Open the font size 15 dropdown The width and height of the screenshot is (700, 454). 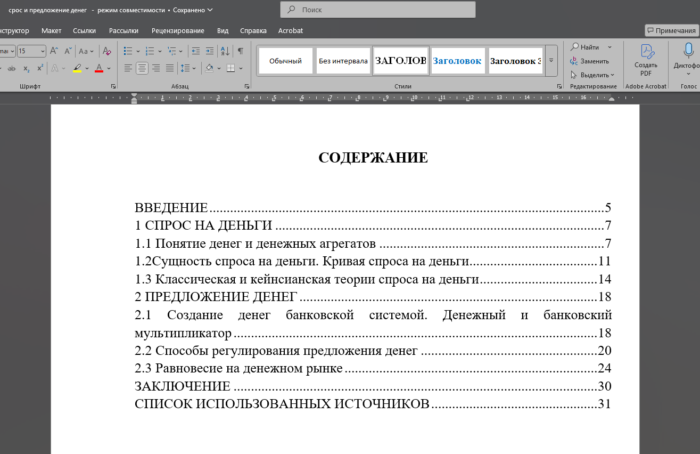[x=42, y=51]
